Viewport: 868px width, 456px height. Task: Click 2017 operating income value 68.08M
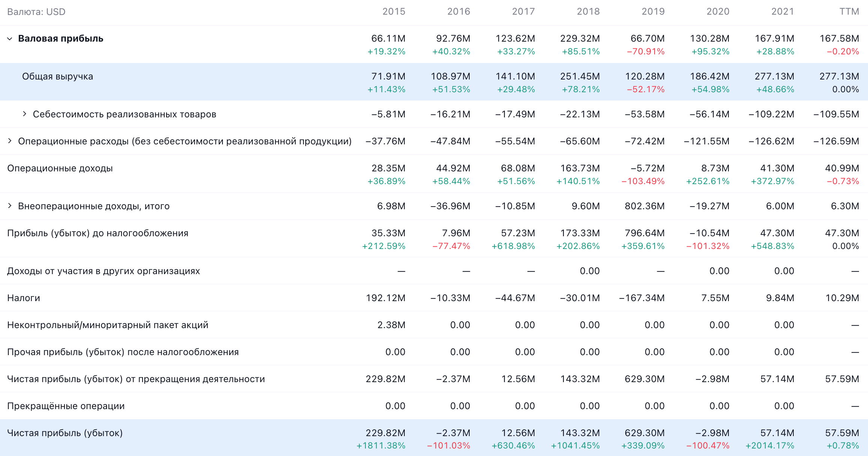click(518, 168)
